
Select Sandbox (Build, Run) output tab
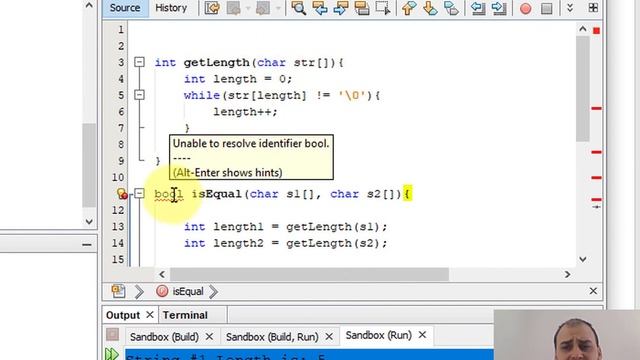point(272,337)
